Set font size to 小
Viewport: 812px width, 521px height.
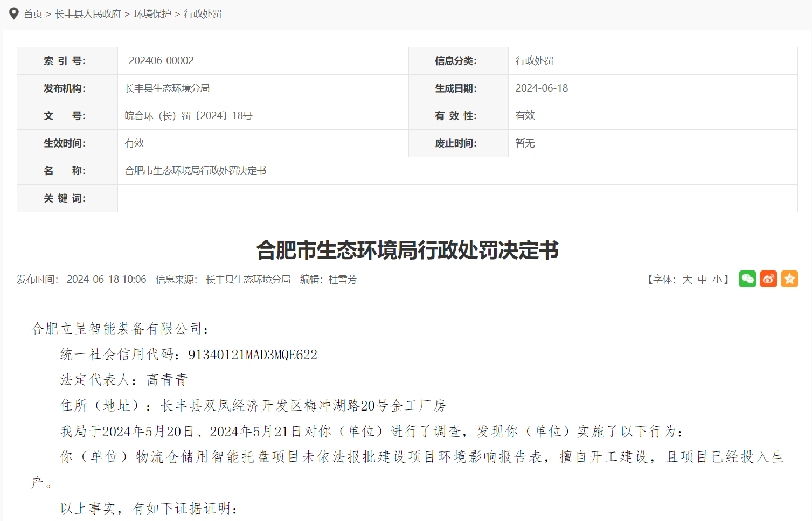717,280
